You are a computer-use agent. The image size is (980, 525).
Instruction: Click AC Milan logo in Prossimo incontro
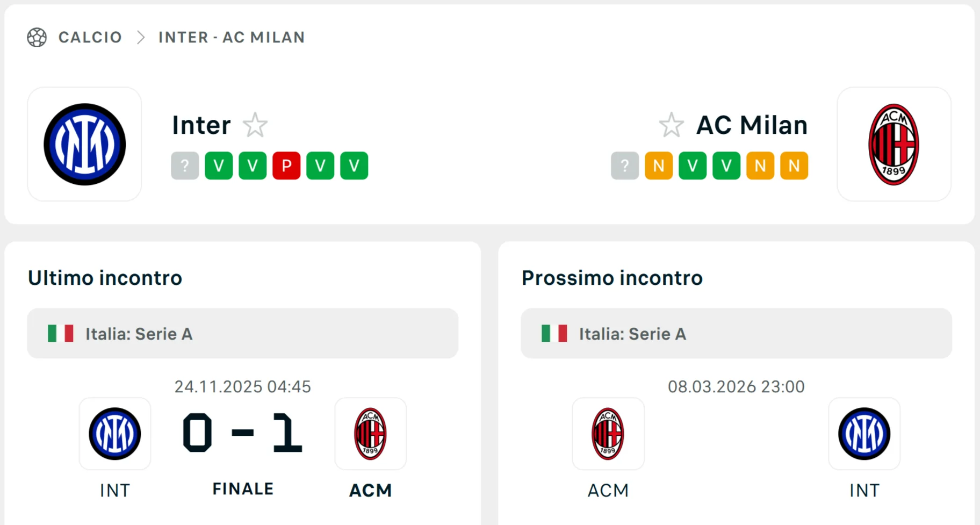[608, 434]
